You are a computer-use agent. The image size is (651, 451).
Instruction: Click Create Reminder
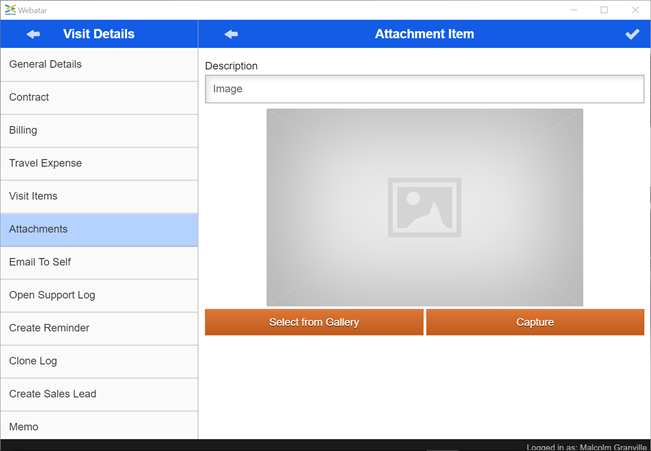99,329
